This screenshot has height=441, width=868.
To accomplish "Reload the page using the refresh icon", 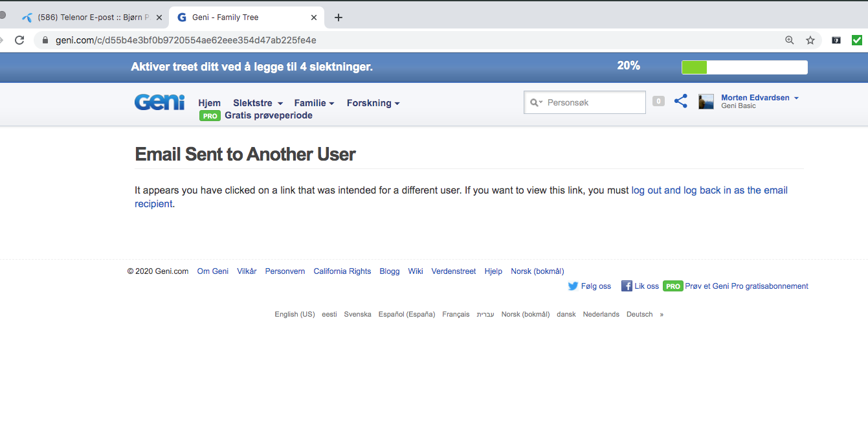I will pyautogui.click(x=19, y=40).
